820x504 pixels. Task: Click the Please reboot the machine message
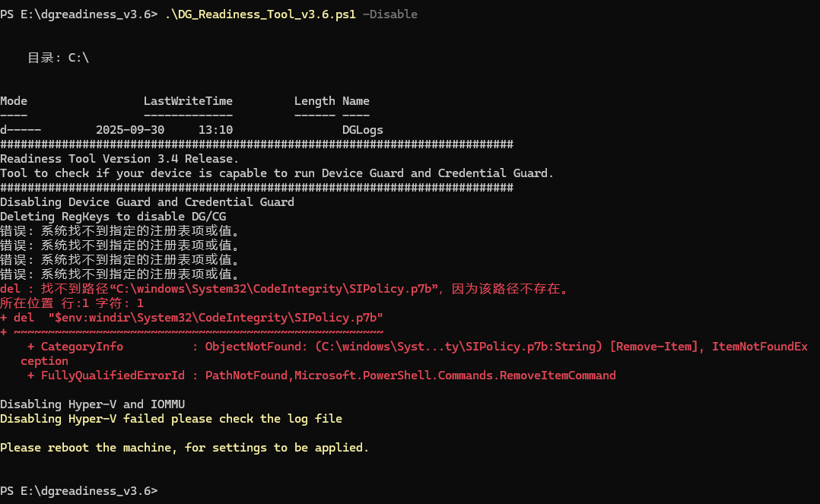pos(184,448)
